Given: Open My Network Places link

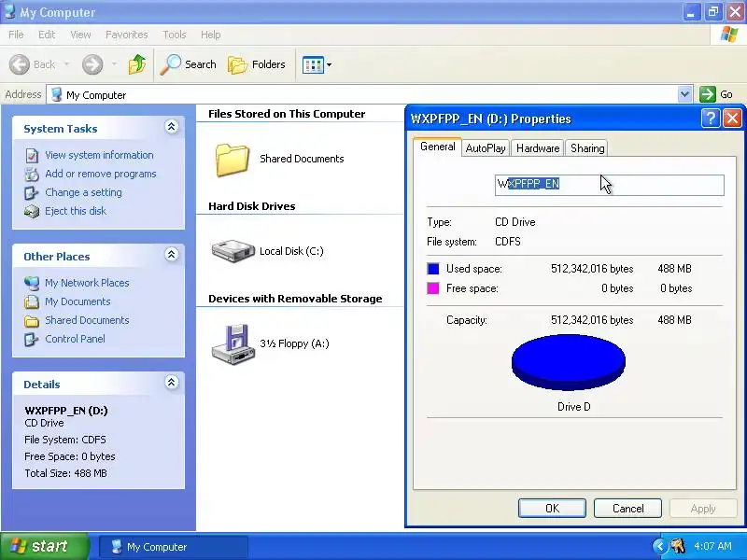Looking at the screenshot, I should tap(87, 283).
